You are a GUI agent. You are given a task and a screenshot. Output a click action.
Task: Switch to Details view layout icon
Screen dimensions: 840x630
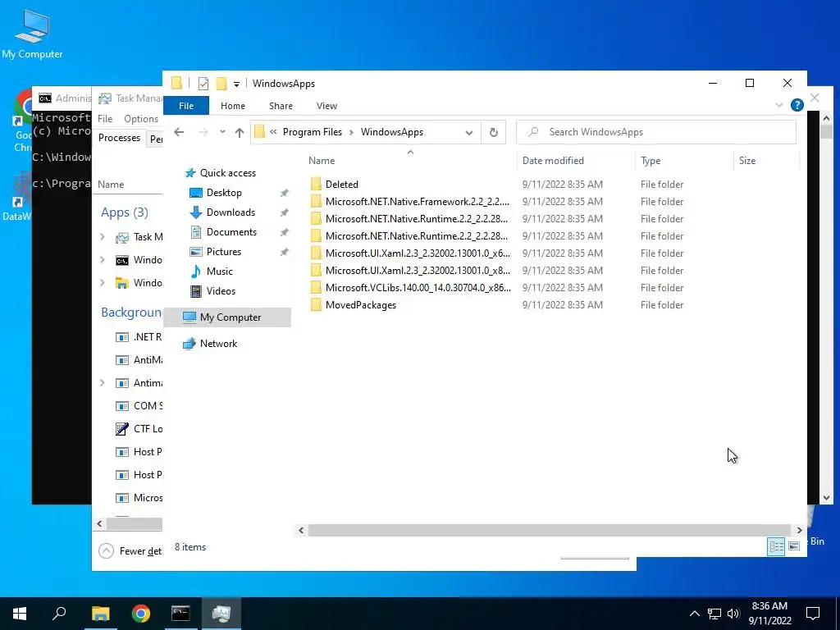coord(776,546)
